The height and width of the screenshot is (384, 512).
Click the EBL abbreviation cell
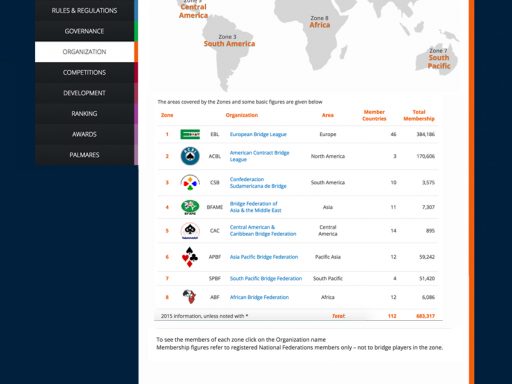215,134
